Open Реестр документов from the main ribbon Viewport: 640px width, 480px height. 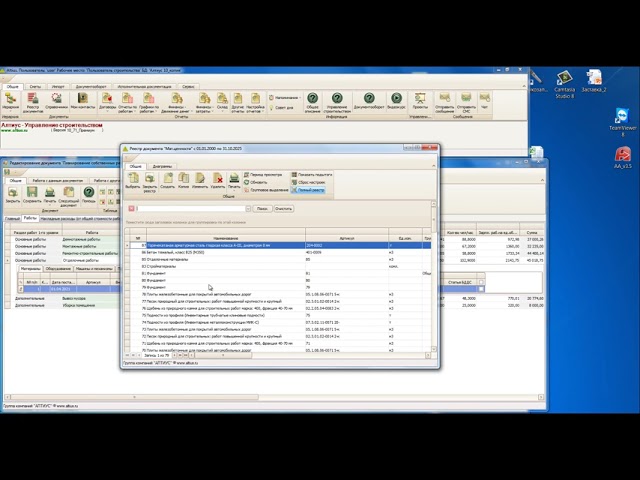coord(33,100)
